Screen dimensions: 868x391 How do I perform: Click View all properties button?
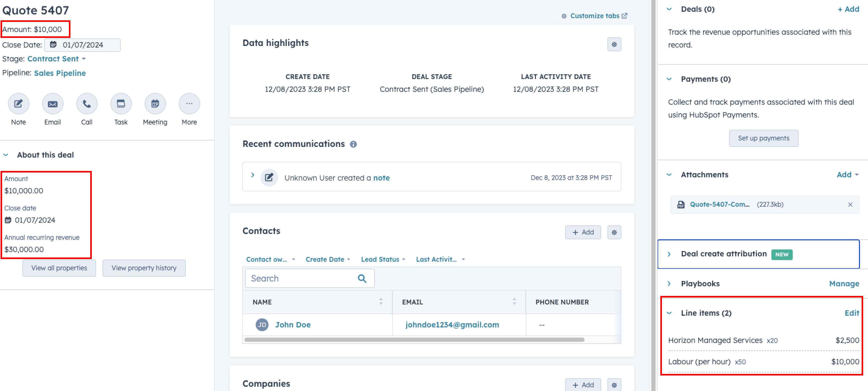(59, 268)
